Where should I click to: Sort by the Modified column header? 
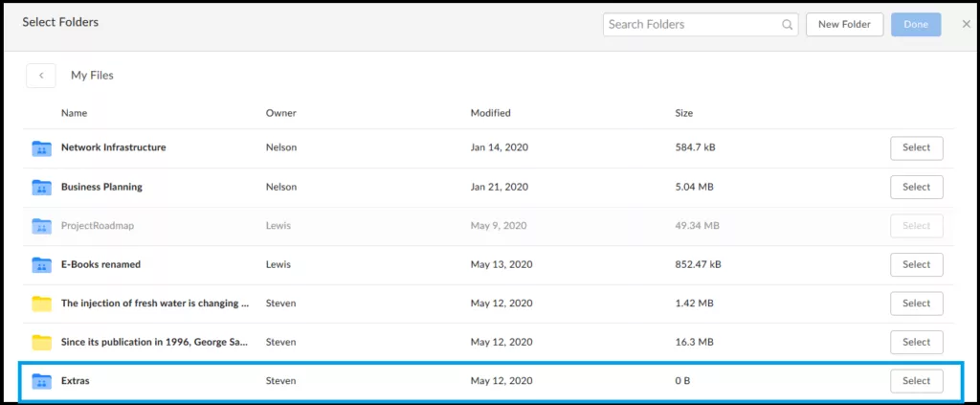pyautogui.click(x=491, y=113)
